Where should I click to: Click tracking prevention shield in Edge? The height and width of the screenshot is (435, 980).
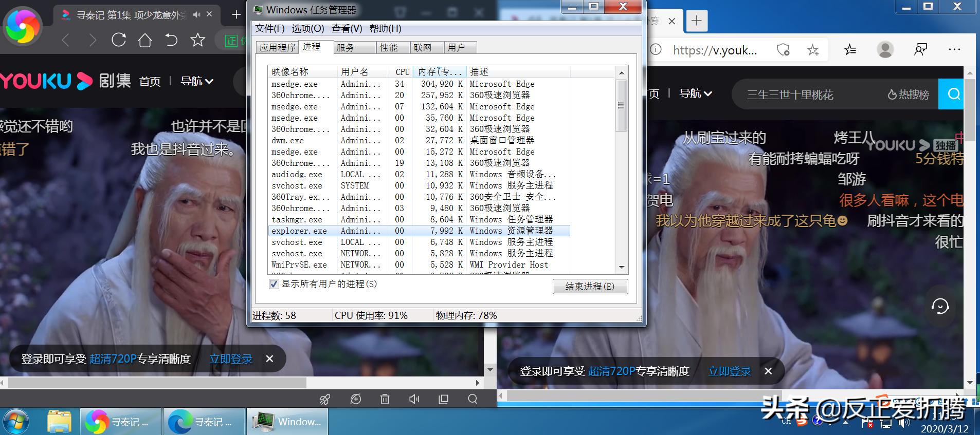[783, 50]
